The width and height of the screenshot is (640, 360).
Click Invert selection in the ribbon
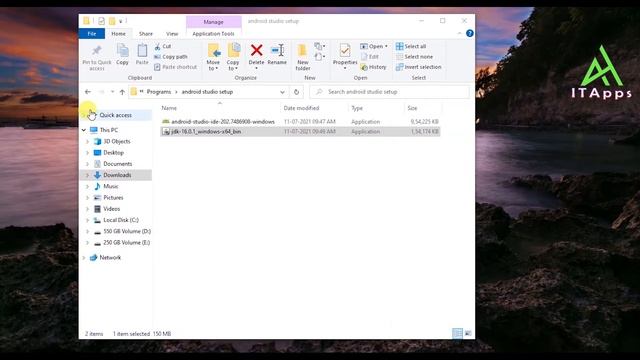point(418,67)
